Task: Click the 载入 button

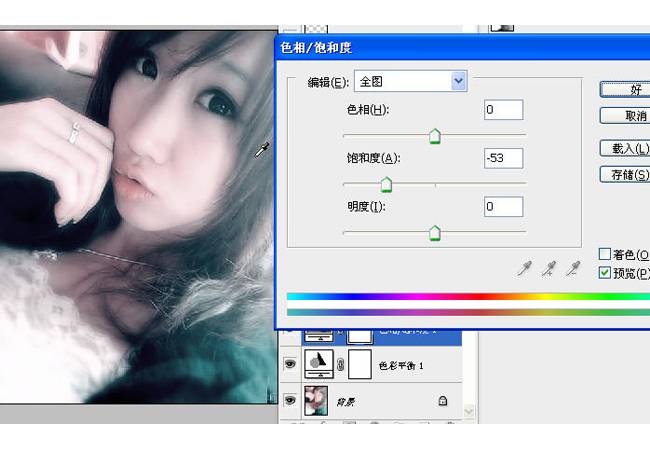Action: (x=625, y=148)
